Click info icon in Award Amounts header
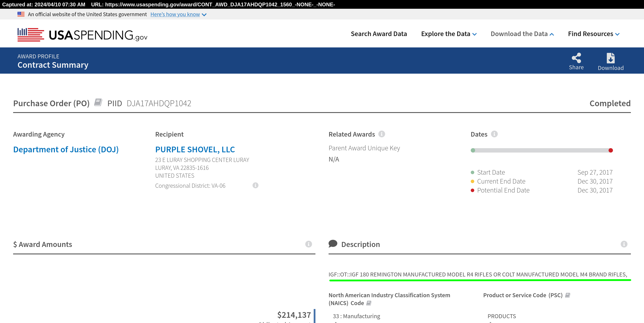 click(308, 244)
